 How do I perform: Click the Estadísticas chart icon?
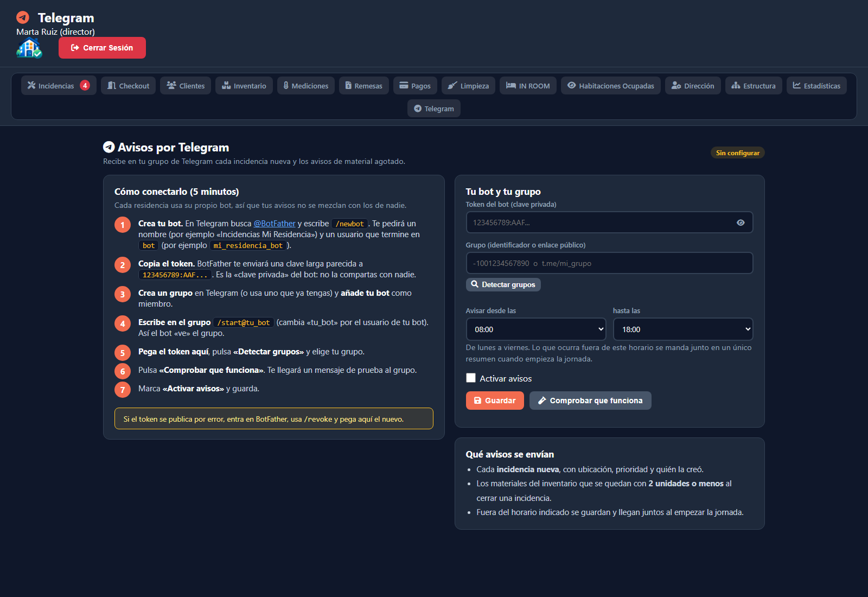pyautogui.click(x=797, y=85)
